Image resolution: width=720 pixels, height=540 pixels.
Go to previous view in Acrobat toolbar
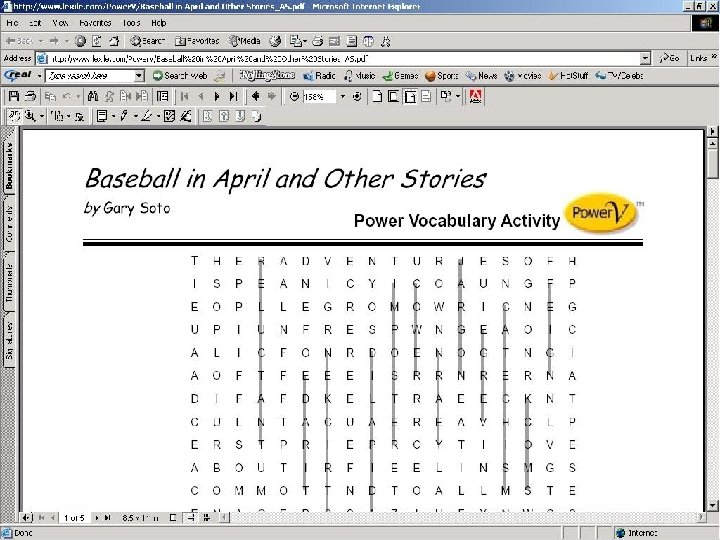point(256,96)
